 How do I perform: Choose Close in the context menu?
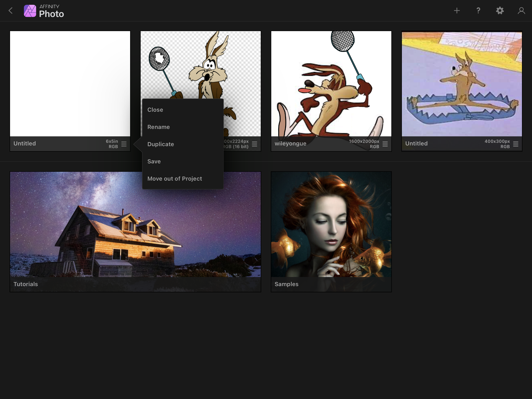[x=183, y=110]
